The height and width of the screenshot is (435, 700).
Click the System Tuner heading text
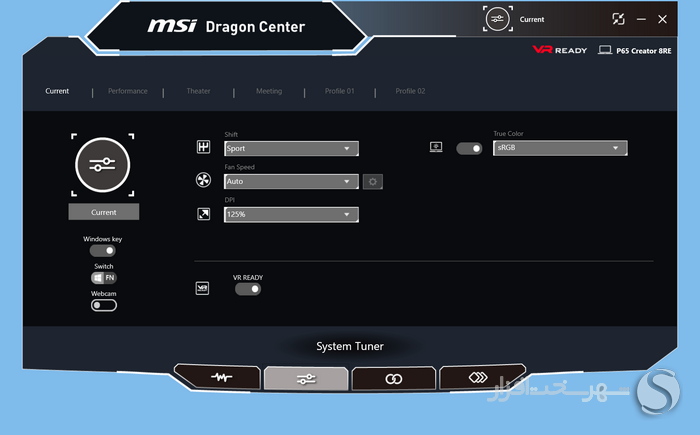[350, 346]
